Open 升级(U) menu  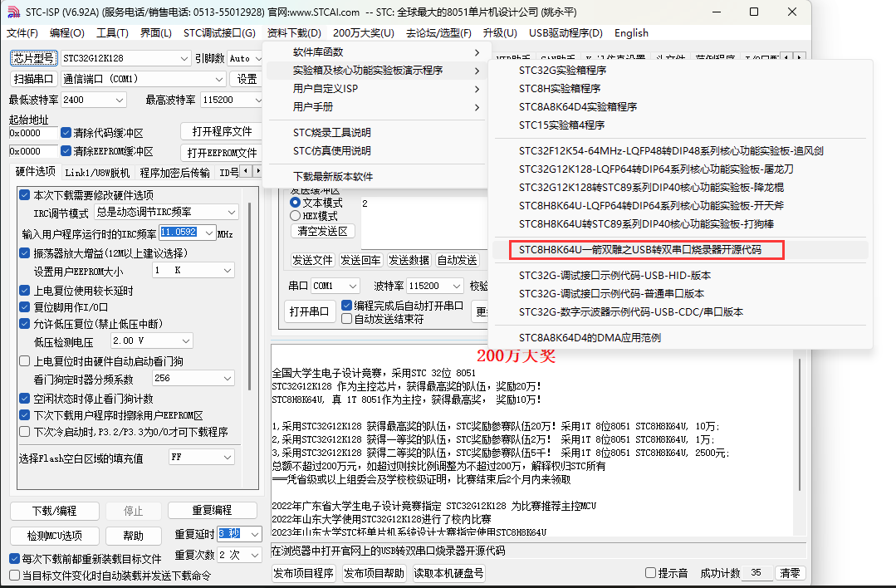(500, 33)
